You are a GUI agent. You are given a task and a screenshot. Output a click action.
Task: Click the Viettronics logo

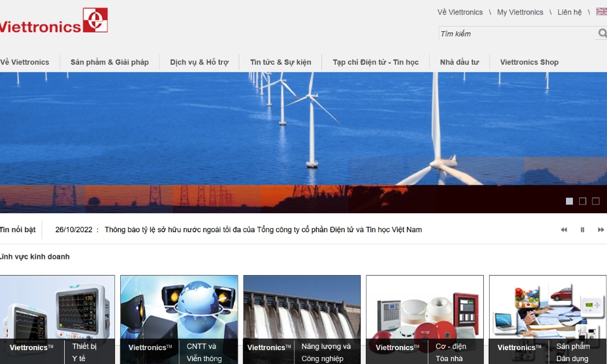coord(53,20)
